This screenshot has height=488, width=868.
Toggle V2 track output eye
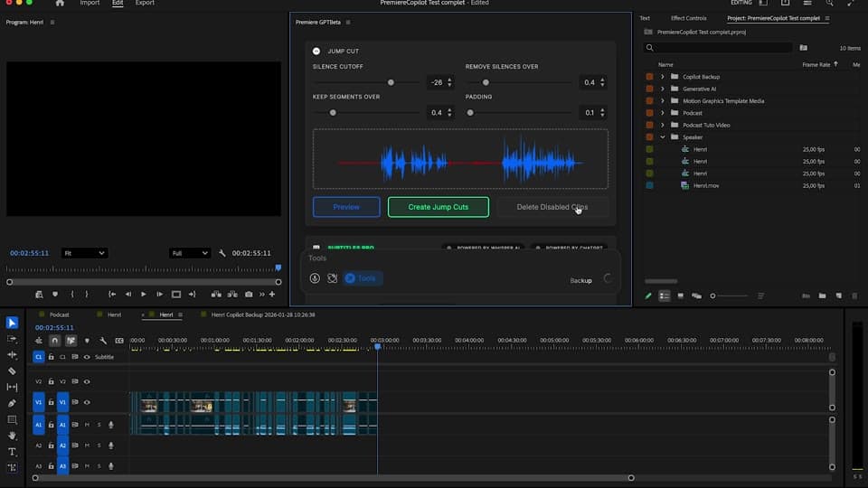click(87, 381)
